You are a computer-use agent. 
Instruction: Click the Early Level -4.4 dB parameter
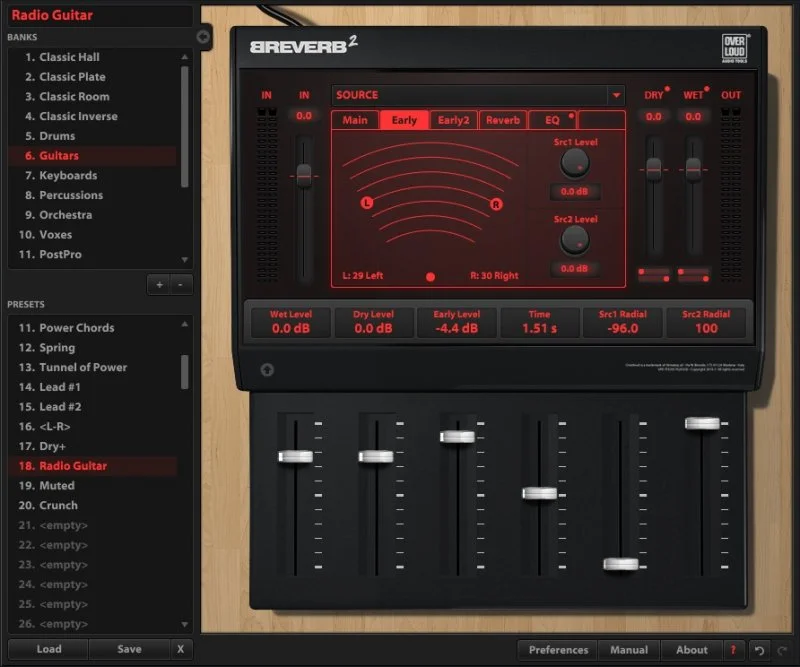coord(457,323)
